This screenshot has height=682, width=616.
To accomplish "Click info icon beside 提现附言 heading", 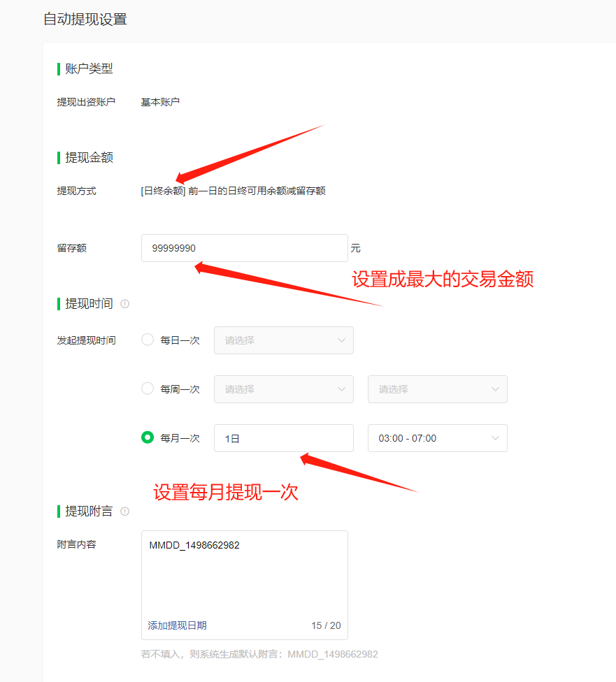I will (x=125, y=511).
